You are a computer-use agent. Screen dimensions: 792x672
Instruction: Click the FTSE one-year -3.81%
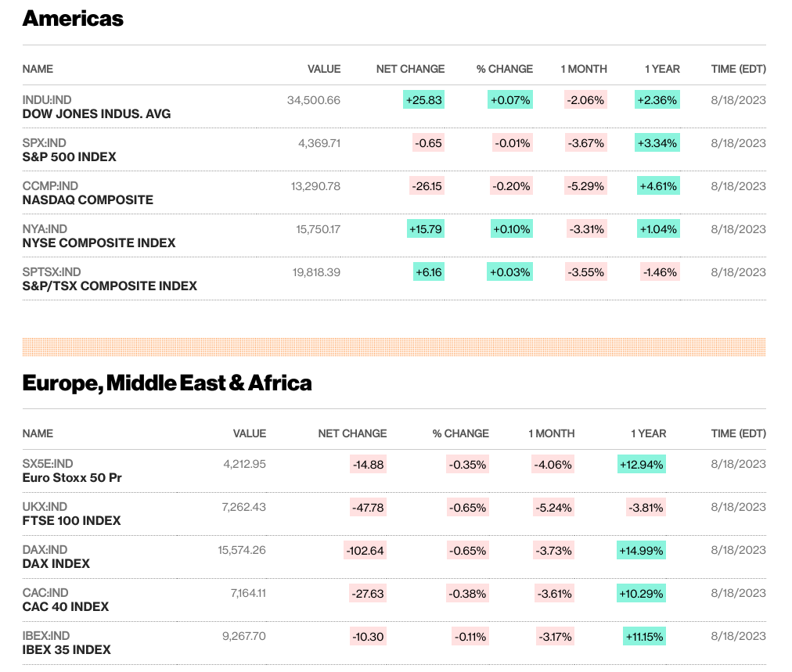tap(646, 508)
